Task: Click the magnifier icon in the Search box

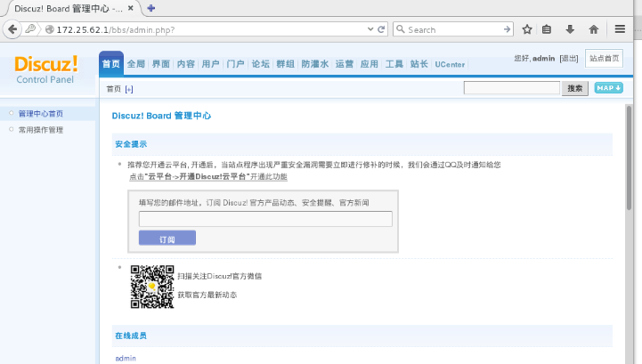Action: (401, 29)
